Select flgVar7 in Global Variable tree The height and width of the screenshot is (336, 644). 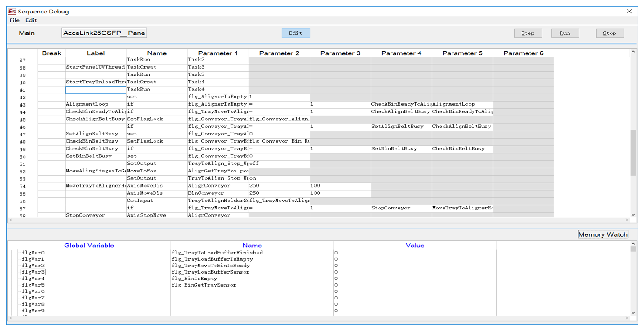(x=33, y=298)
